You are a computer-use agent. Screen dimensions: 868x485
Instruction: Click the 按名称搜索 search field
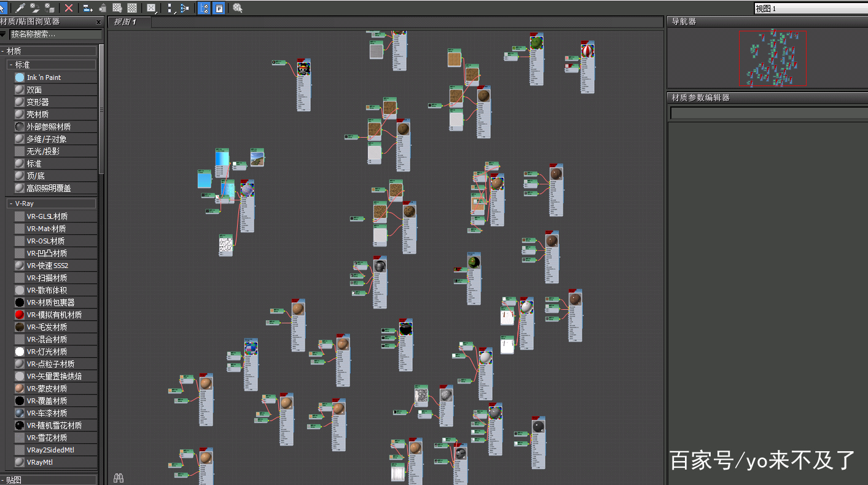54,34
